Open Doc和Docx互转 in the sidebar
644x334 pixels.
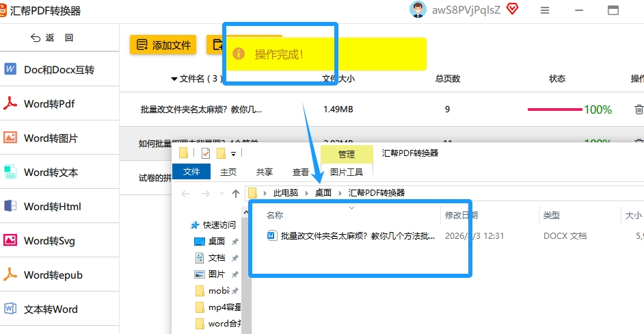(x=59, y=69)
